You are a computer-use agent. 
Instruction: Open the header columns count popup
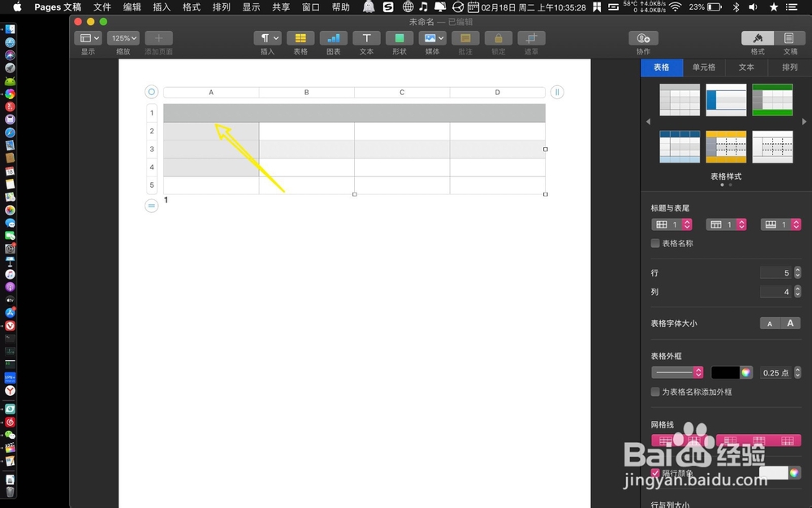click(672, 224)
